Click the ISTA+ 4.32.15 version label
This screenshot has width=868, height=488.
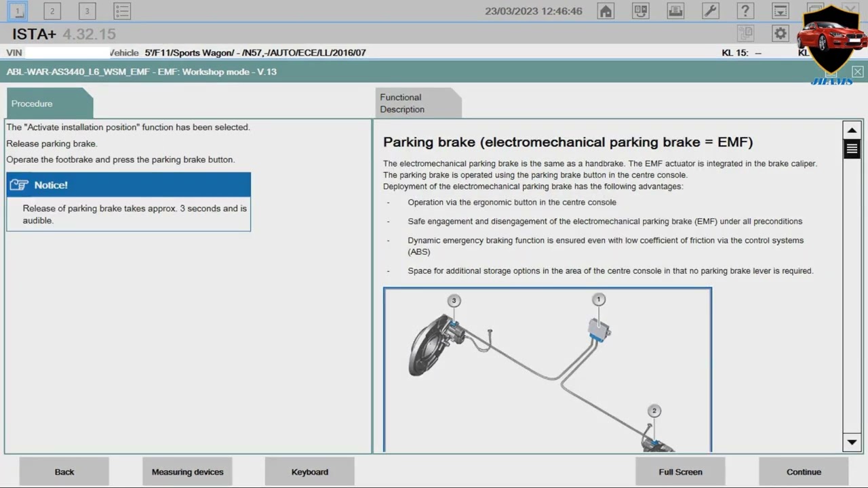[x=64, y=34]
